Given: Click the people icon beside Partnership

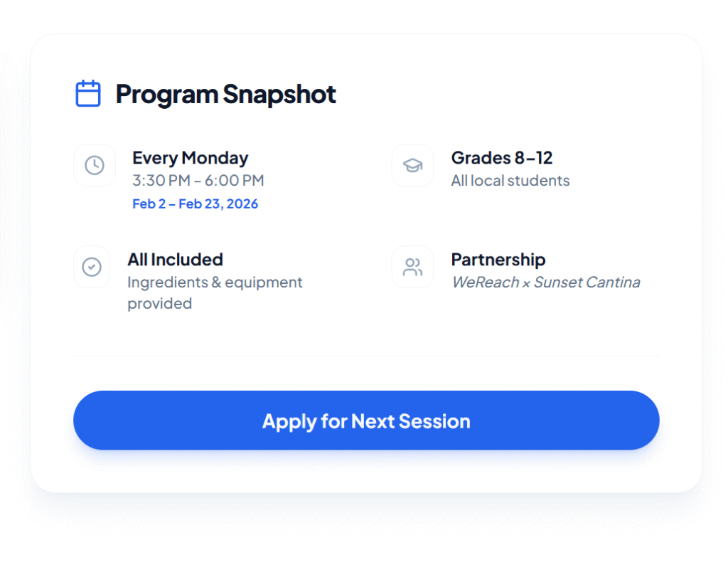Looking at the screenshot, I should [x=412, y=267].
